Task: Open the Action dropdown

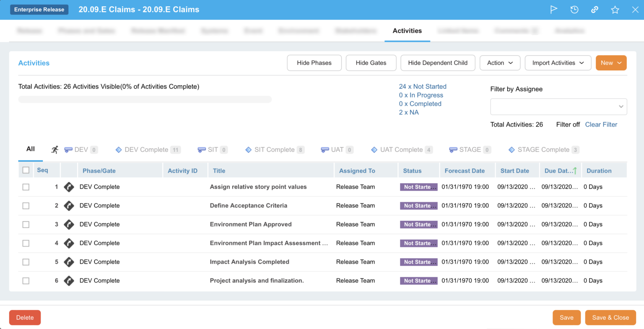Action: coord(500,63)
